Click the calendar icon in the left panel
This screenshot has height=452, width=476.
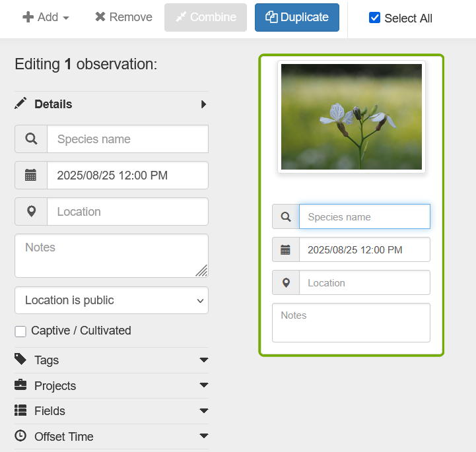[x=31, y=176]
